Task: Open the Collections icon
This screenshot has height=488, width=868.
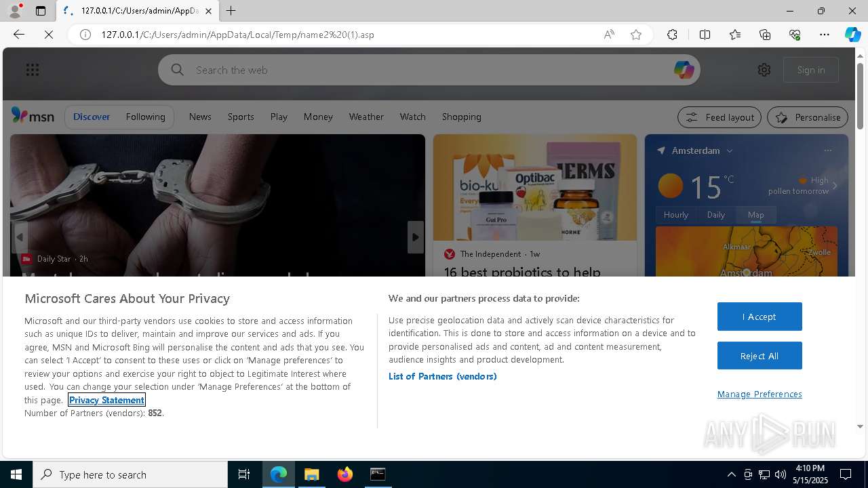Action: pos(765,35)
